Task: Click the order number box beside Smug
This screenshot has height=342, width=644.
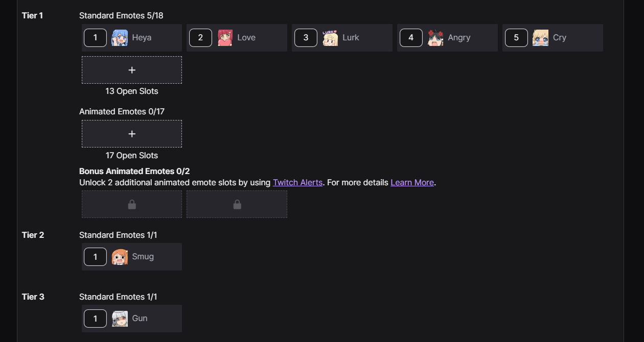Action: point(95,257)
